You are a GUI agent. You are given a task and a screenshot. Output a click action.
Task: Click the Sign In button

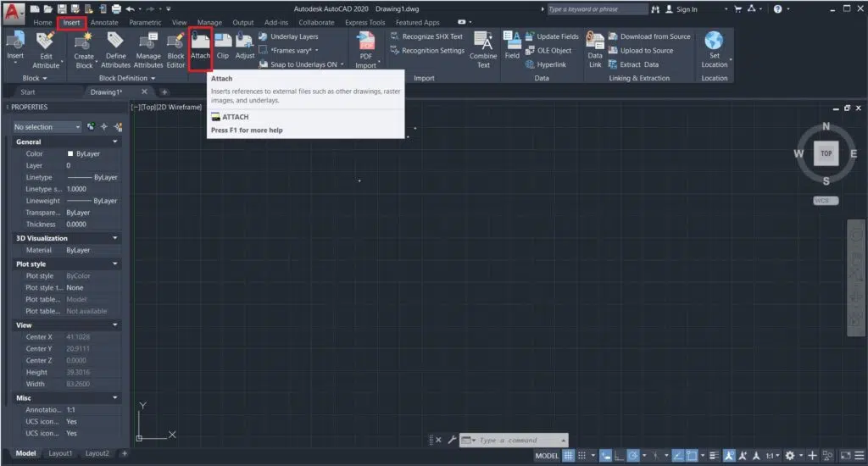tap(680, 9)
